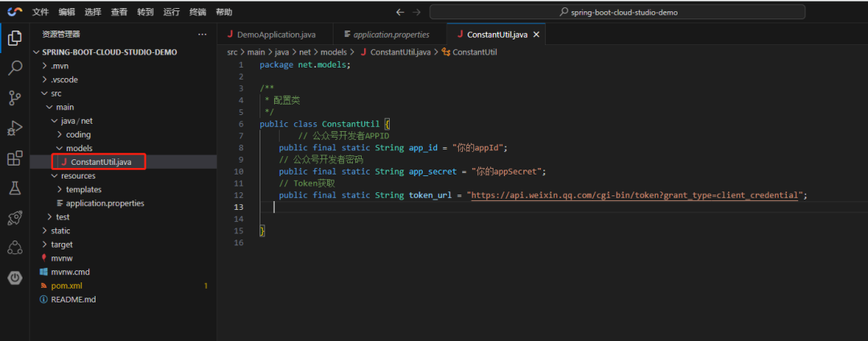Viewport: 868px width, 341px height.
Task: Open the Explorer view in activity bar
Action: [15, 38]
